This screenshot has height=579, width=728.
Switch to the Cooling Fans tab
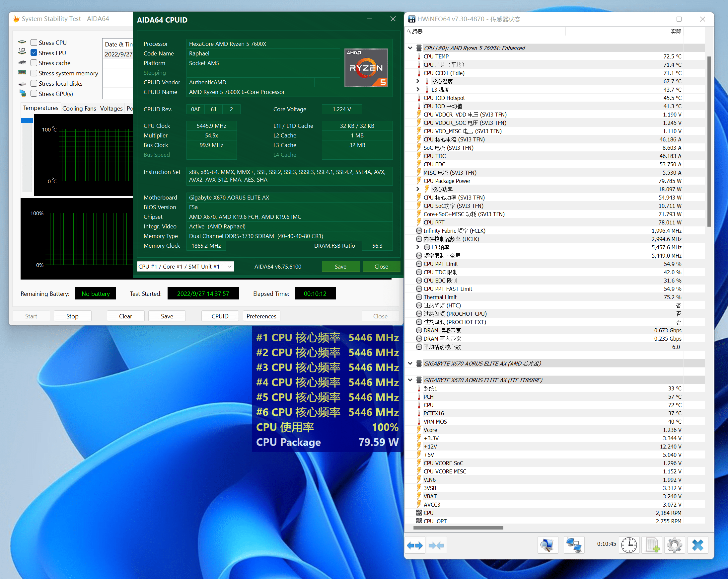click(x=79, y=108)
